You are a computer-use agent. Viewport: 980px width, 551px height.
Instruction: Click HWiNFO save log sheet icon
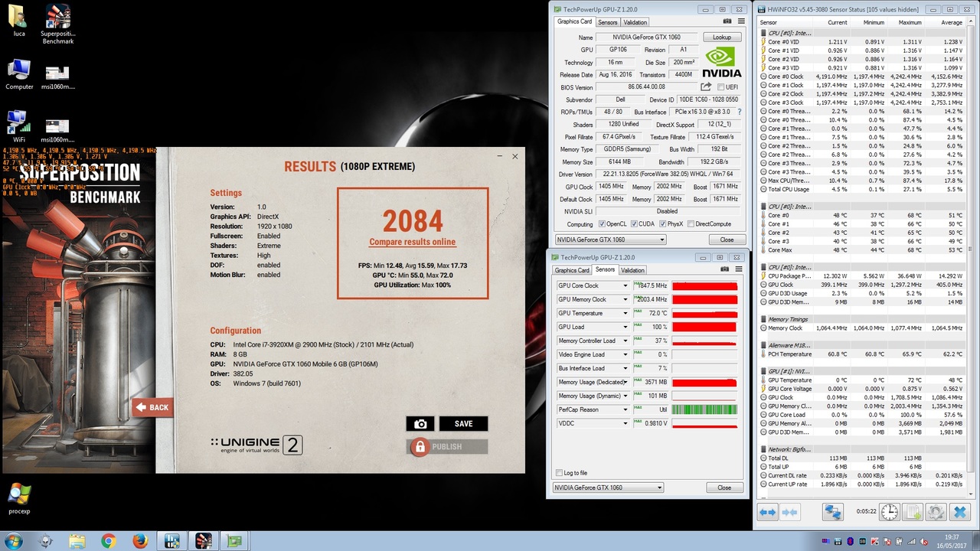pyautogui.click(x=912, y=512)
